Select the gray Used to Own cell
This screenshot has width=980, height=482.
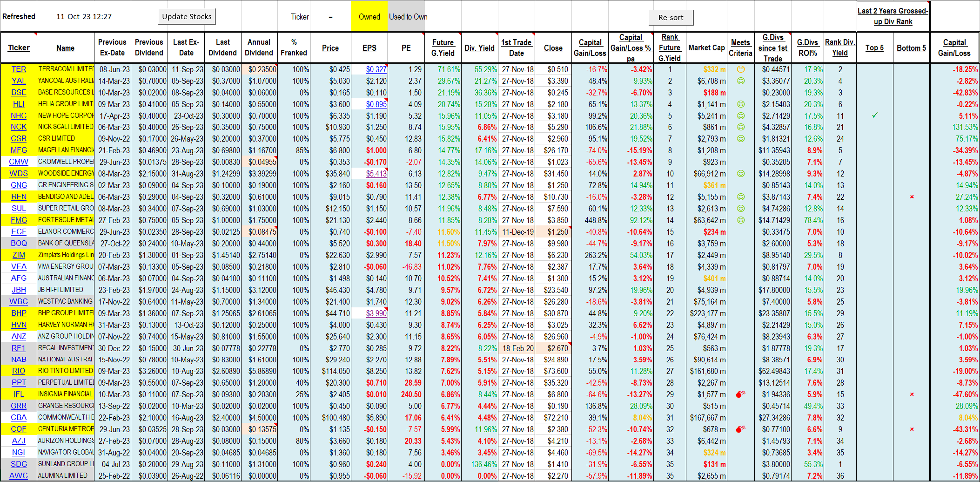click(x=408, y=17)
